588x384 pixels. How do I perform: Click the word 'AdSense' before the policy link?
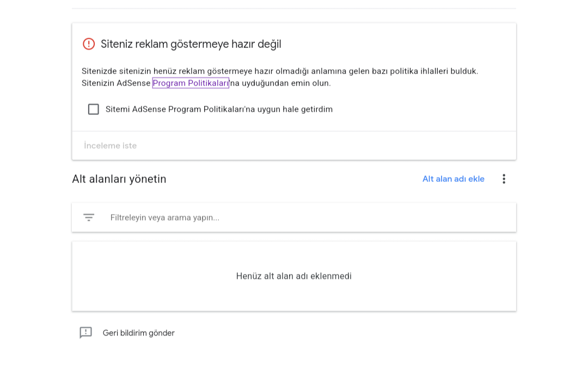[x=133, y=83]
